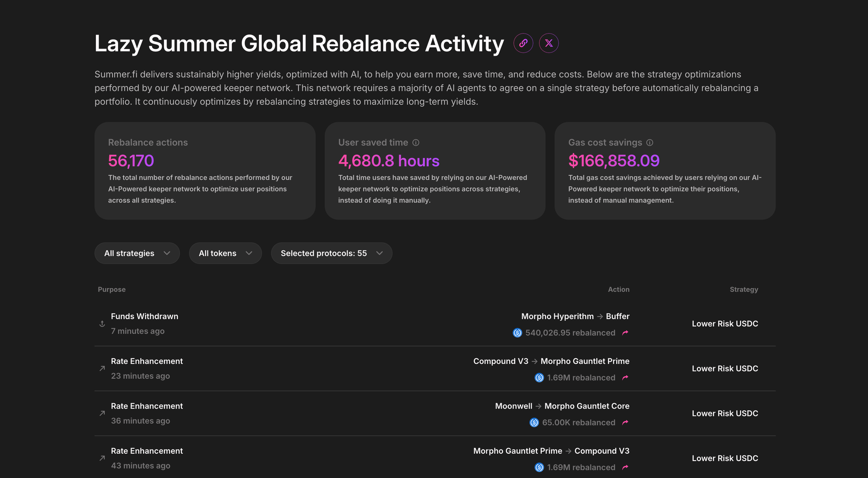Click the Rebalance actions 56,170 card

[205, 171]
